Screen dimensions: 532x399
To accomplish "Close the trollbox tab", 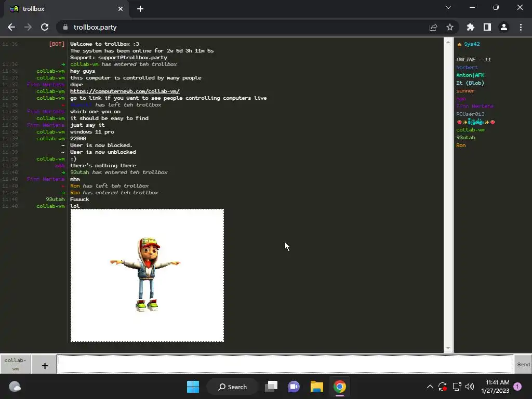I will [121, 9].
